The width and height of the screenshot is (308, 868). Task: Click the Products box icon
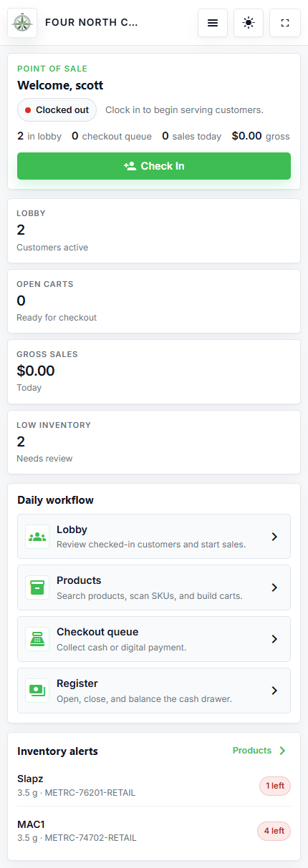pyautogui.click(x=37, y=587)
